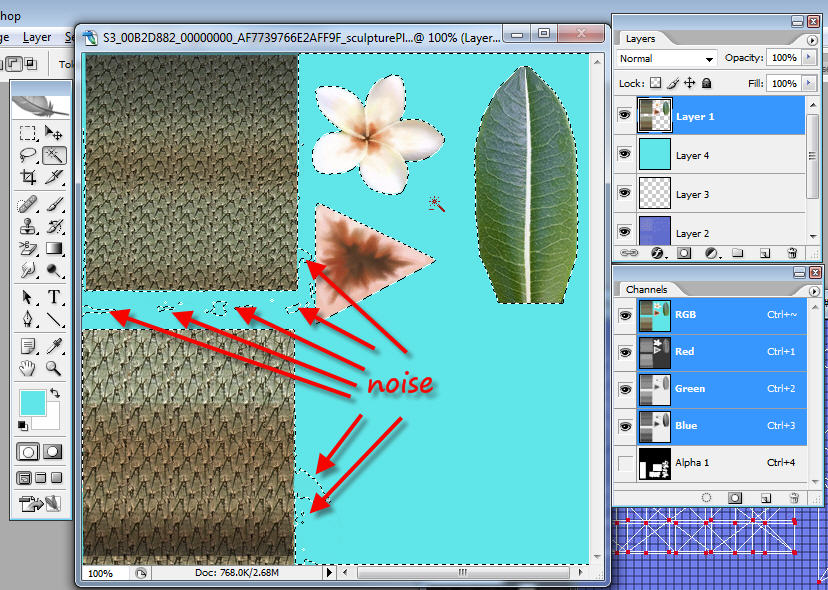Click the Clone Stamp tool
The height and width of the screenshot is (590, 828).
click(x=28, y=226)
